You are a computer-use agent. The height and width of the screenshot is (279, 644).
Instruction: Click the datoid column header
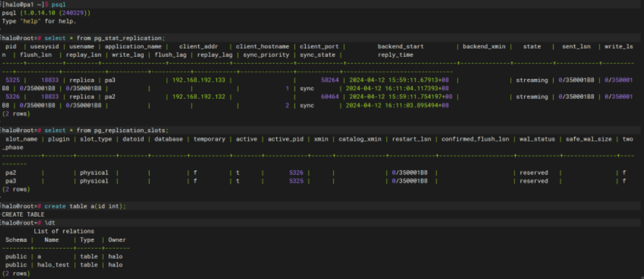(132, 139)
